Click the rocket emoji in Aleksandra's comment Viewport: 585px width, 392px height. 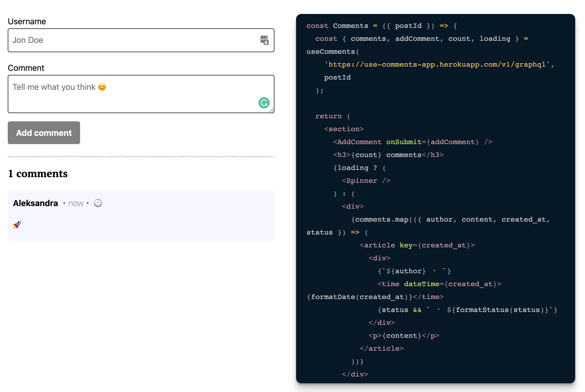tap(17, 225)
